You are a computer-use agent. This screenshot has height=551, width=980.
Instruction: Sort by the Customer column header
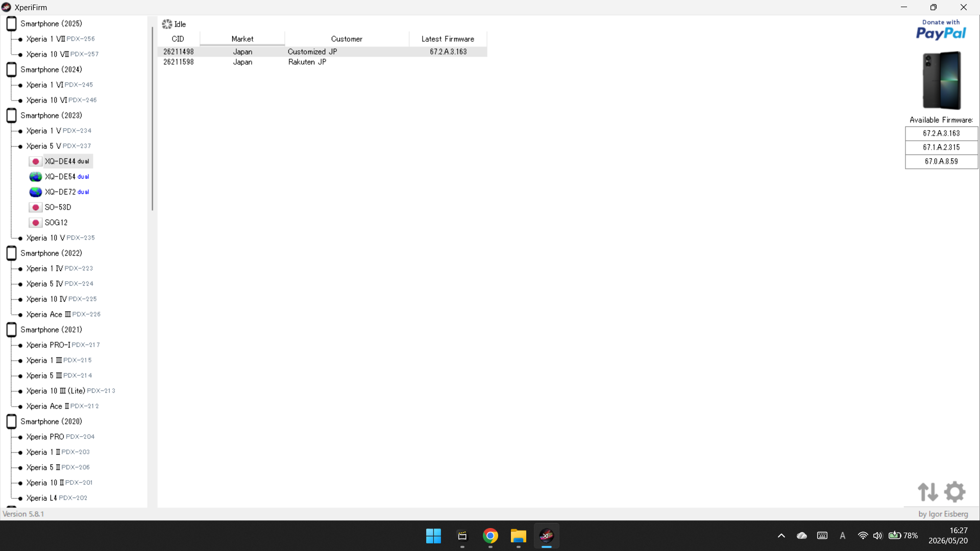point(347,39)
